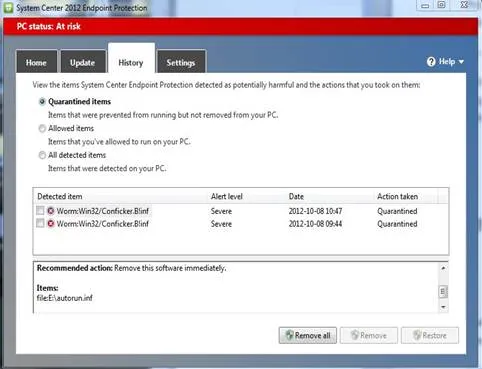Click the details pane scroll down arrow
482x369 pixels.
click(x=443, y=307)
